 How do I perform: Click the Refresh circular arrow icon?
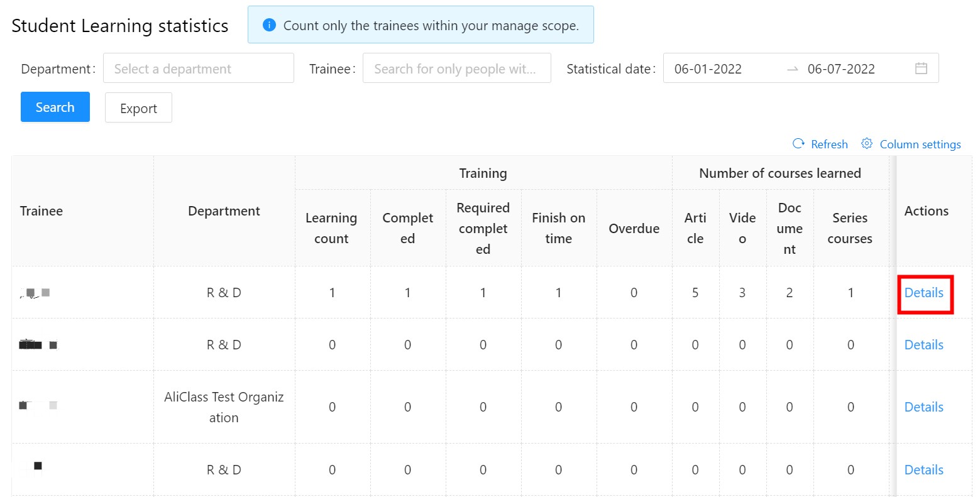798,144
